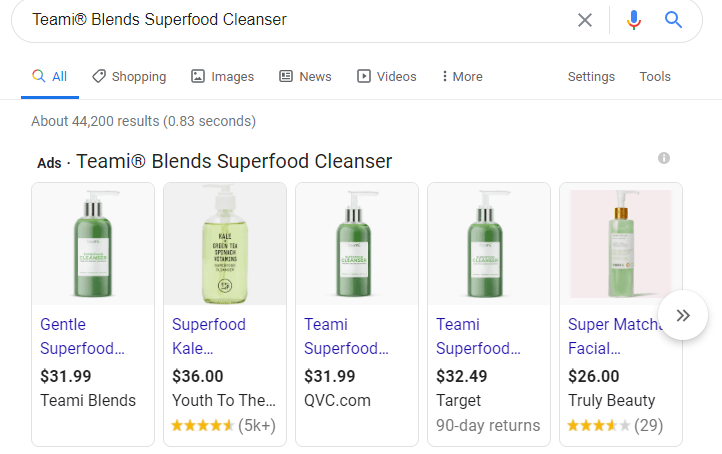Show next ads with double-chevron arrow

683,315
